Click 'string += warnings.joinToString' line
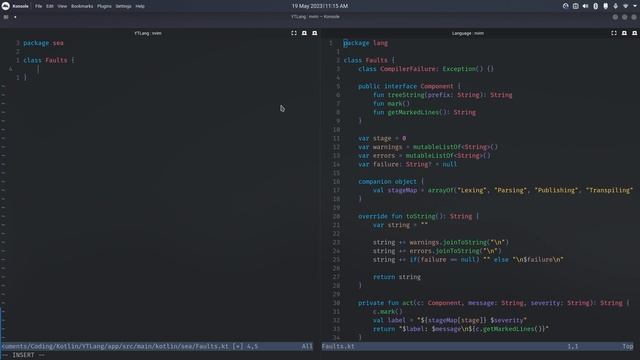This screenshot has width=640, height=360. (441, 242)
